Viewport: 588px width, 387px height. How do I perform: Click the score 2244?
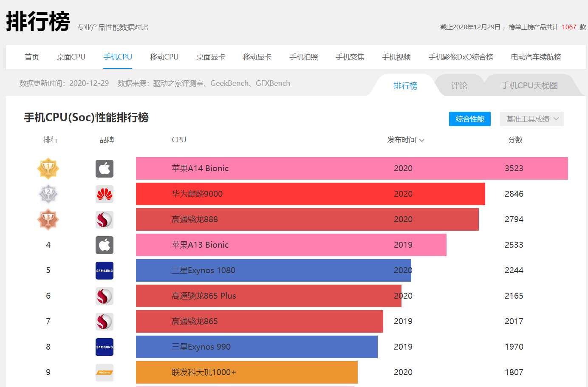coord(514,270)
